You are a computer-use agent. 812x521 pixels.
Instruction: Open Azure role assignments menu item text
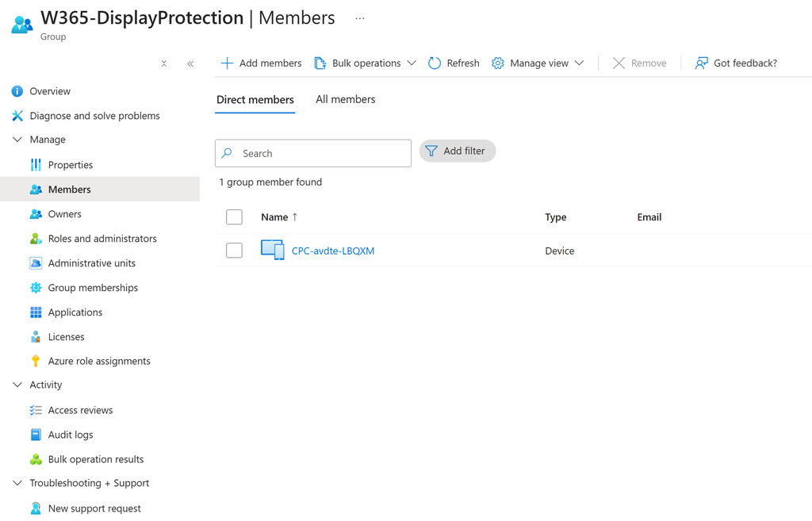click(99, 361)
